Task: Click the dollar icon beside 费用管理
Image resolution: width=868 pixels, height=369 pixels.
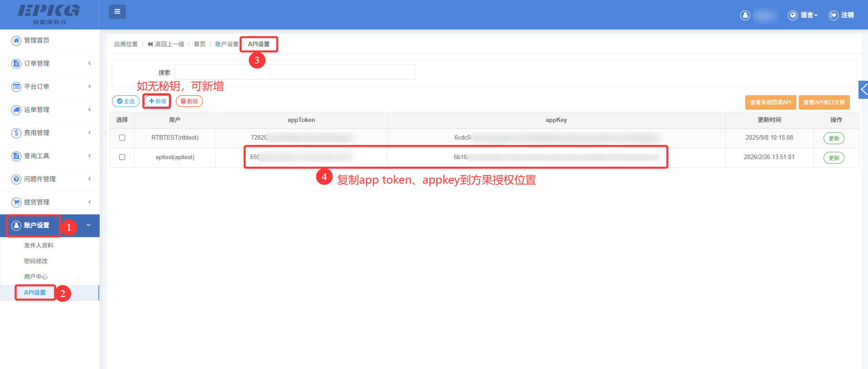Action: pyautogui.click(x=16, y=133)
